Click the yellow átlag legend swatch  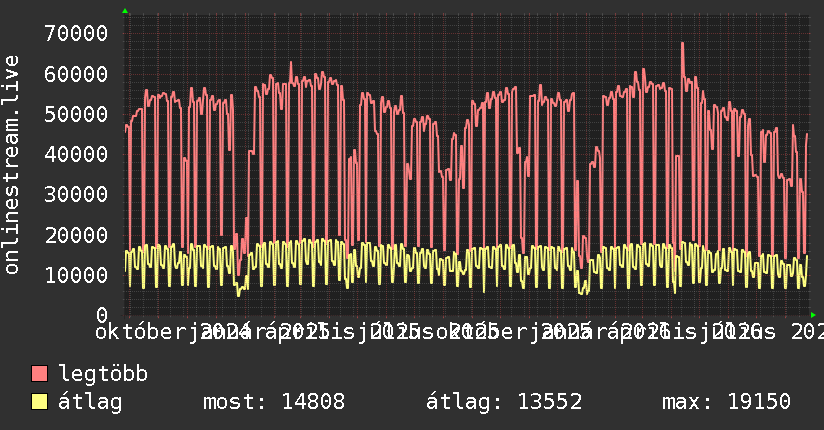[x=39, y=401]
